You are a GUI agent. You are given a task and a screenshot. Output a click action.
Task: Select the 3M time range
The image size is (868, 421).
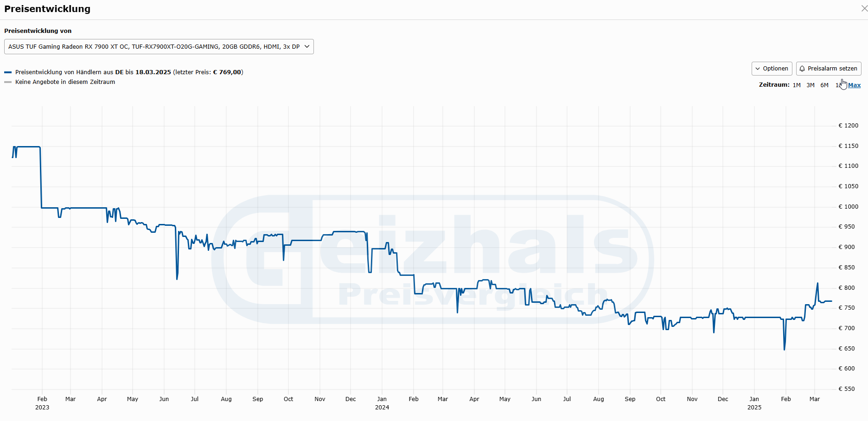click(x=811, y=85)
